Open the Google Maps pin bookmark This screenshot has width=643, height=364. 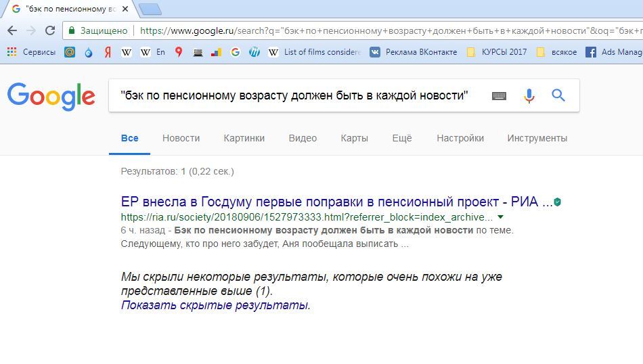179,52
